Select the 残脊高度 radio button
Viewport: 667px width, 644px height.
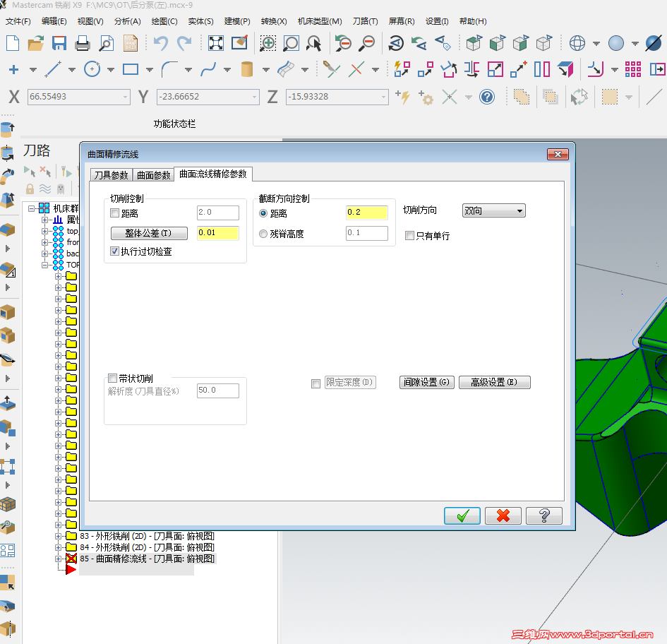(263, 234)
